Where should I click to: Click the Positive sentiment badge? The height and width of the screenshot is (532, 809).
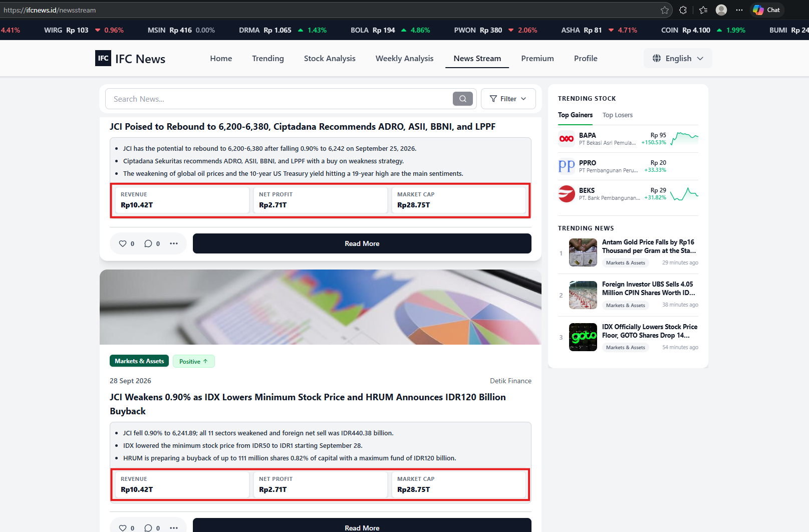pos(194,361)
